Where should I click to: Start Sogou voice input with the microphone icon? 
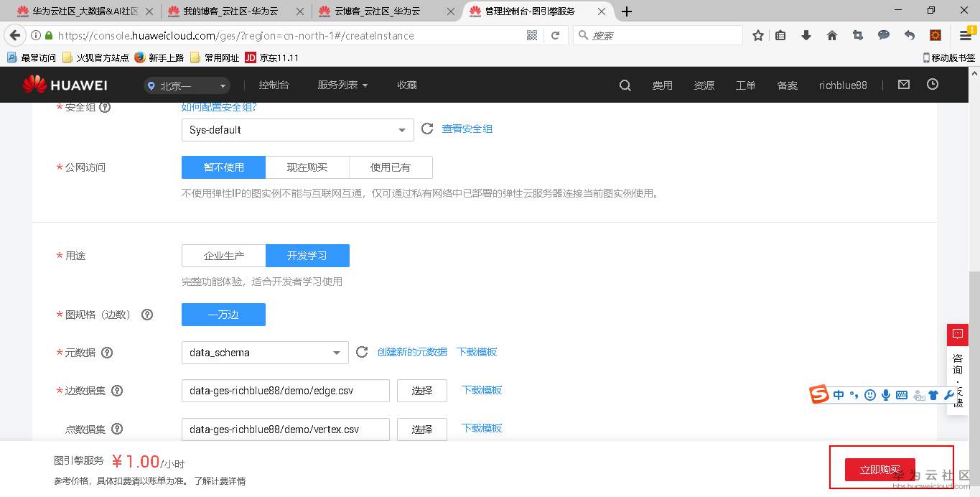click(885, 394)
